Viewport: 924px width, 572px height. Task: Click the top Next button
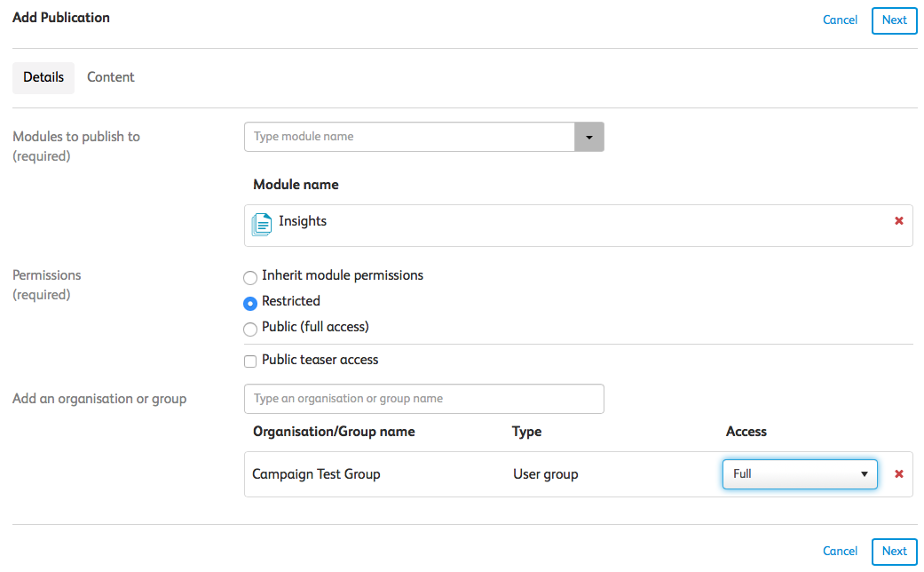(x=894, y=20)
